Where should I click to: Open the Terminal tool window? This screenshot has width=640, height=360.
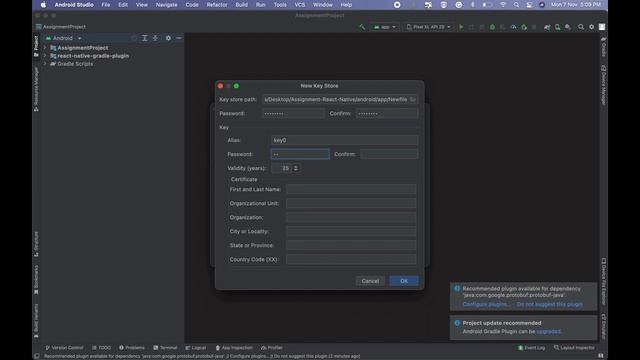(x=165, y=348)
